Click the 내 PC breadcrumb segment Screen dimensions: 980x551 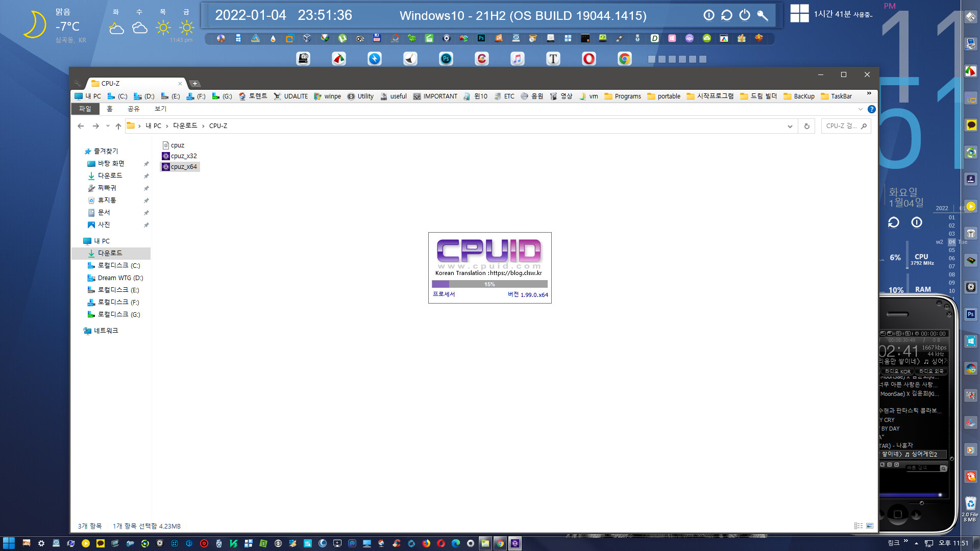[153, 126]
